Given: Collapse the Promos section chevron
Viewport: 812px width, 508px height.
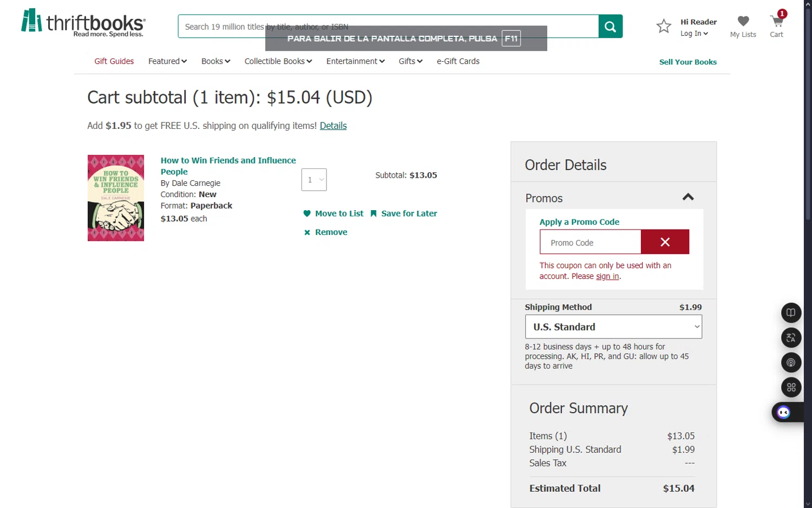Looking at the screenshot, I should point(688,197).
